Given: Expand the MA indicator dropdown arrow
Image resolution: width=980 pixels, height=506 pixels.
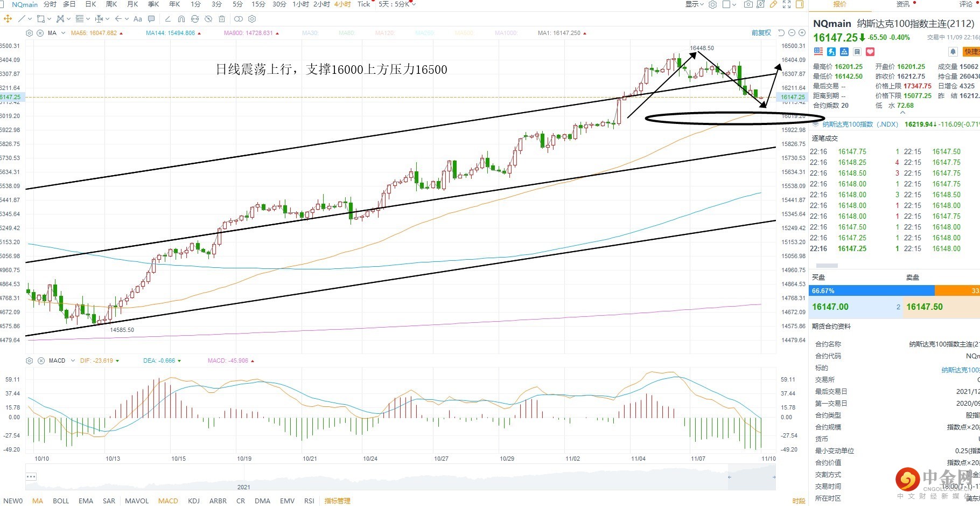Looking at the screenshot, I should [63, 33].
